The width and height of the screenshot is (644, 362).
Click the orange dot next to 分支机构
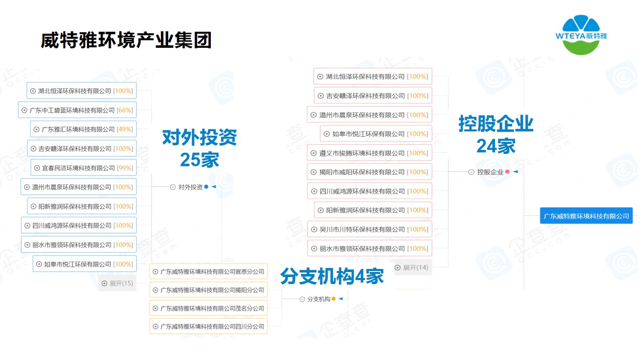coord(334,299)
